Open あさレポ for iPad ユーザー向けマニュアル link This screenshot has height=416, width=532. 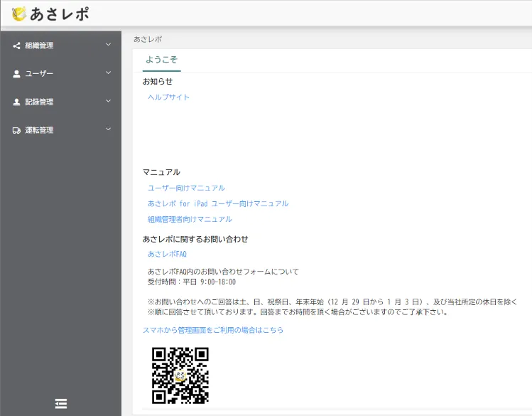218,203
